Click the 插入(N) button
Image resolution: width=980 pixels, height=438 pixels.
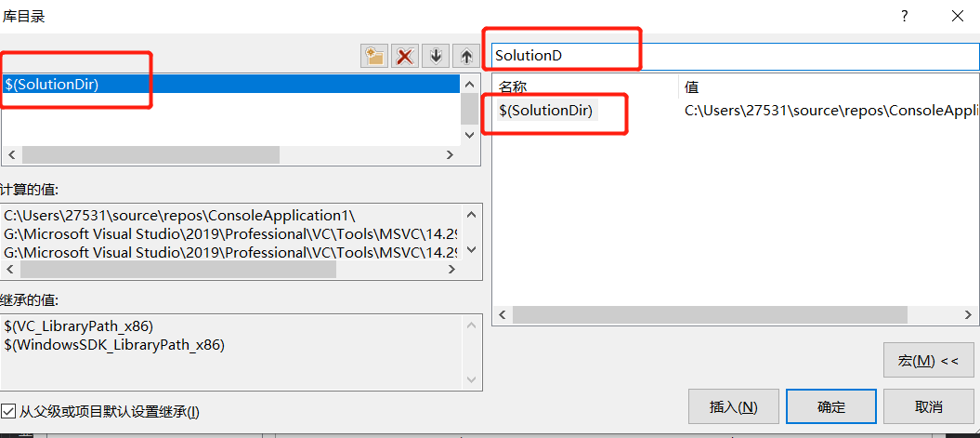coord(734,406)
